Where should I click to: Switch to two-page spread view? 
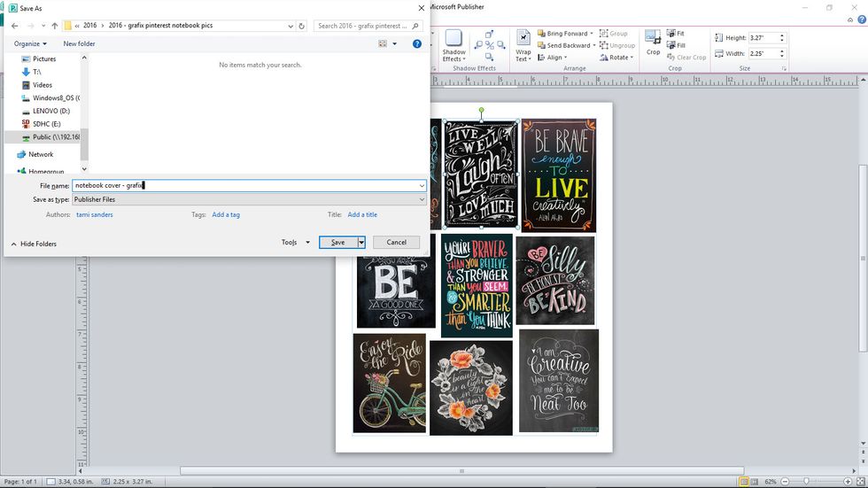(x=754, y=482)
